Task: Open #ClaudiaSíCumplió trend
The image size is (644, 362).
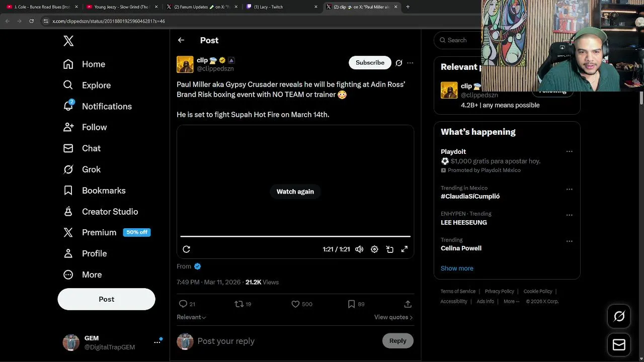Action: [x=470, y=197]
